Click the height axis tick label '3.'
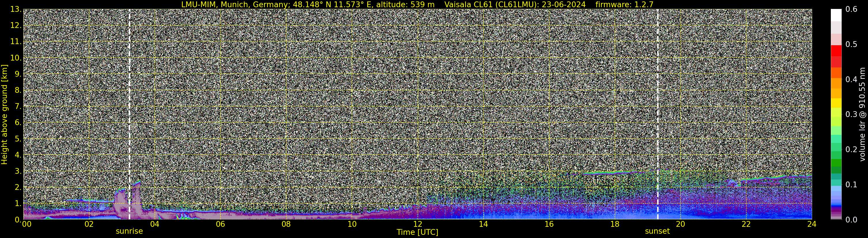 (x=18, y=171)
